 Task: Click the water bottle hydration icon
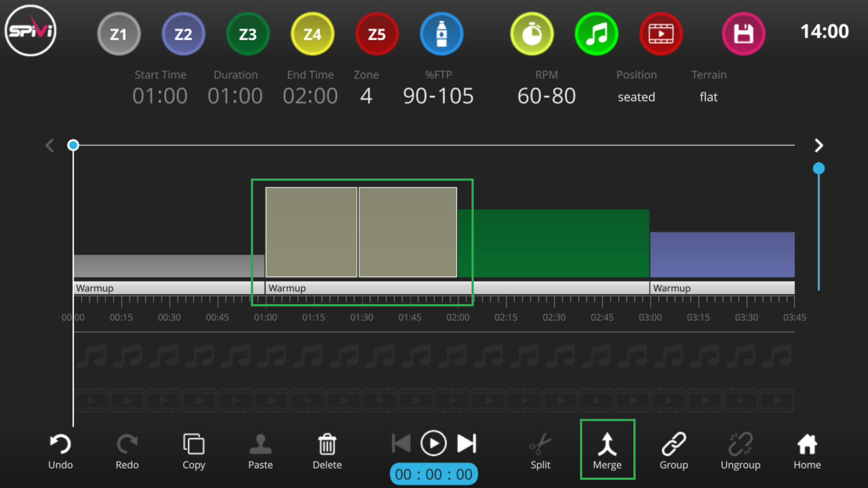click(441, 34)
